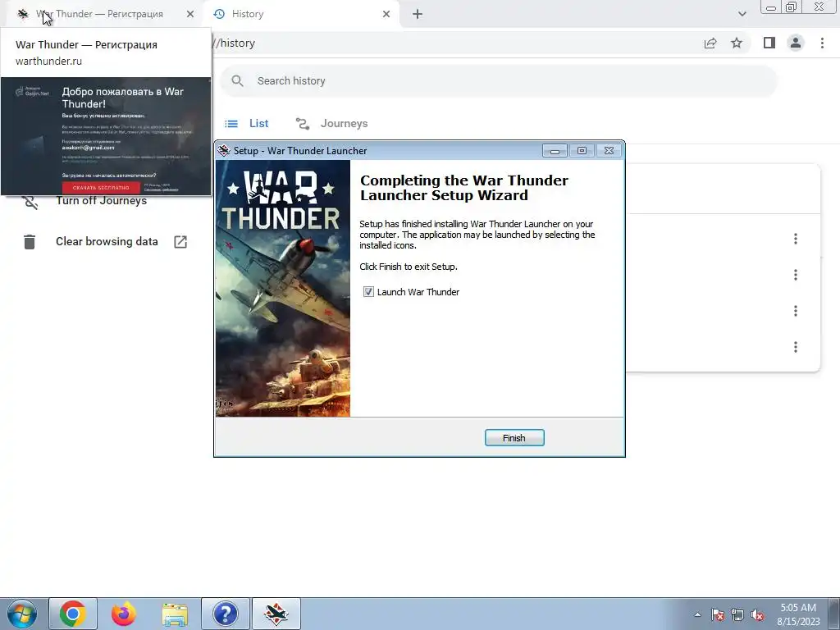This screenshot has width=840, height=630.
Task: Click the help question mark taskbar icon
Action: pyautogui.click(x=226, y=614)
